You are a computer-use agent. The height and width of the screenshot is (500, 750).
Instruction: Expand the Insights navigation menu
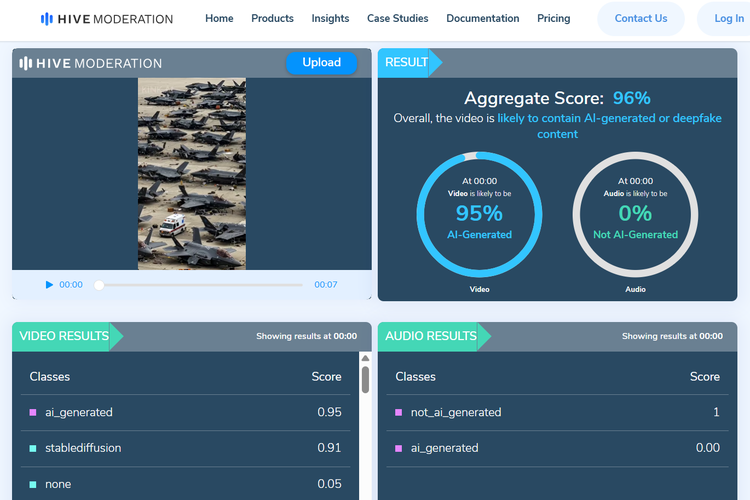330,18
